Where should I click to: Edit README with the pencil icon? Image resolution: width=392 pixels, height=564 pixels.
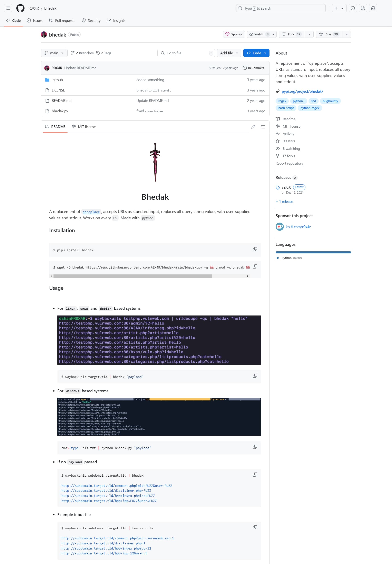tap(253, 127)
